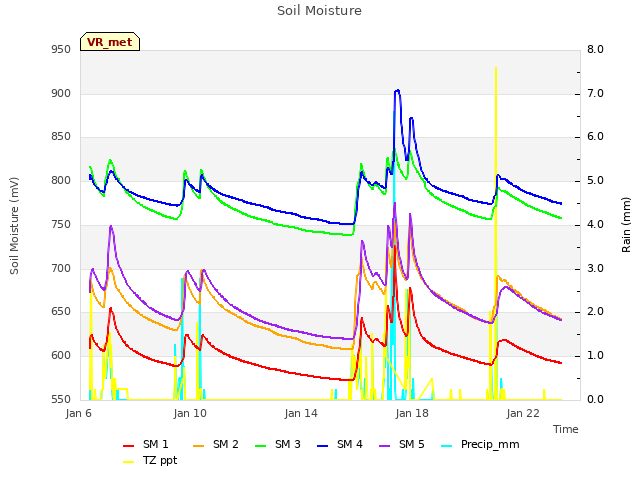The image size is (640, 480).
Task: Click the 5.0 right axis value
Action: pyautogui.click(x=595, y=180)
